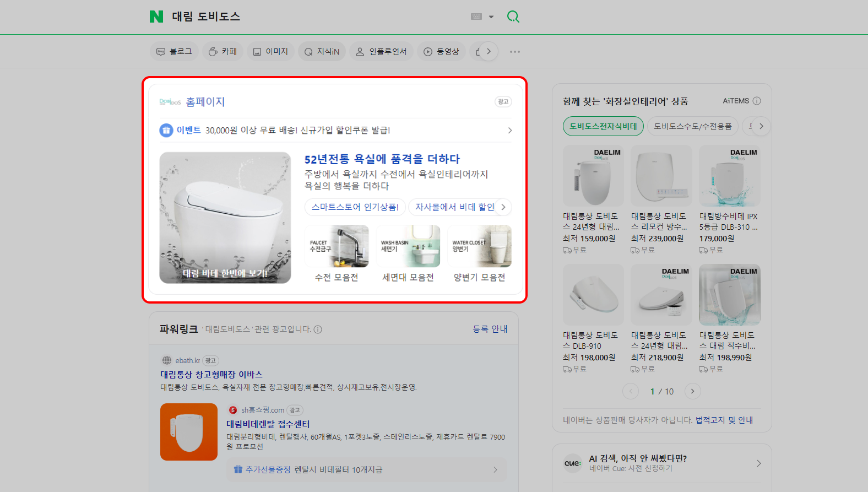Open the 수전 모음전 faucet thumbnail
This screenshot has width=868, height=492.
(337, 246)
